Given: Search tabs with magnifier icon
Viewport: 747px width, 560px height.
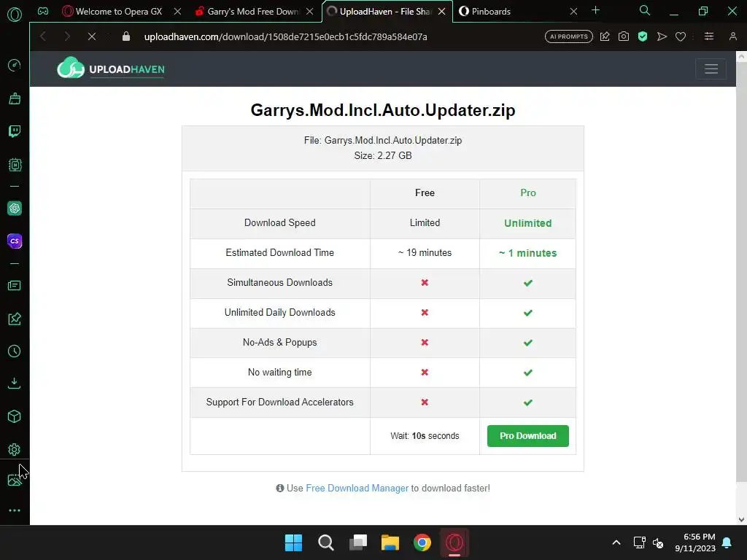Looking at the screenshot, I should [x=645, y=10].
